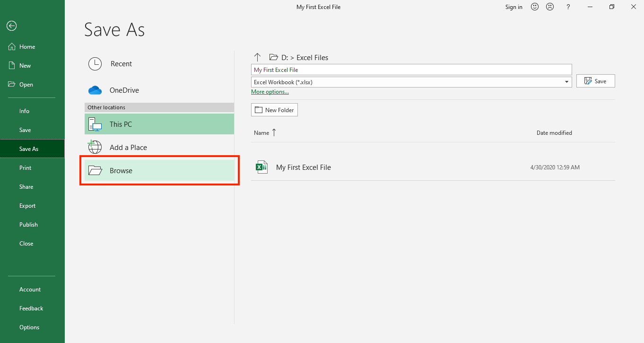
Task: Select Feedback in the sidebar
Action: 32,308
